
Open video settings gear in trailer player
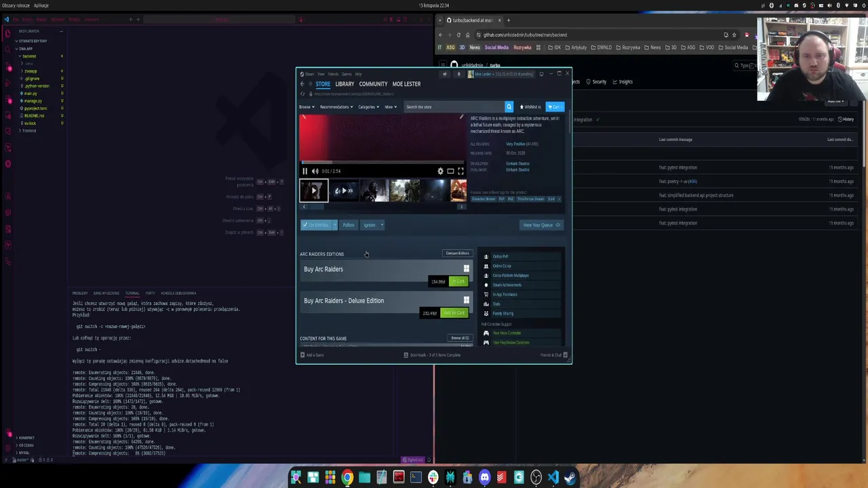coord(440,171)
